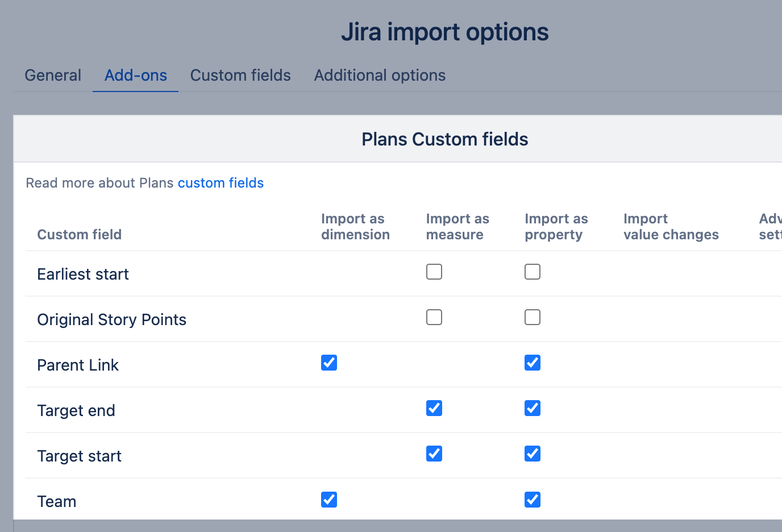Click the Plans Custom fields section header

pos(444,139)
